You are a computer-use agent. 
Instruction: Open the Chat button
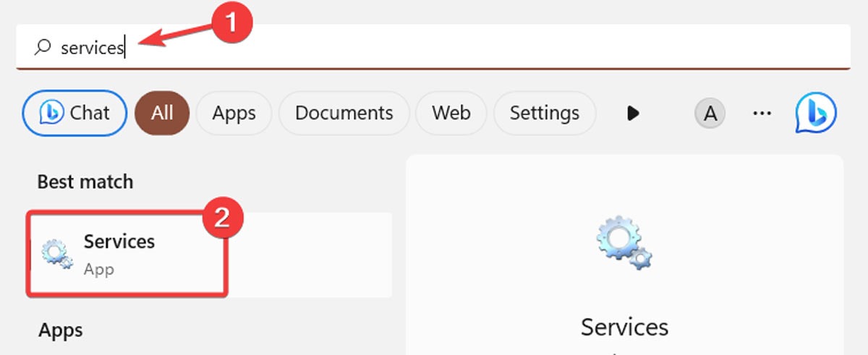pos(75,114)
